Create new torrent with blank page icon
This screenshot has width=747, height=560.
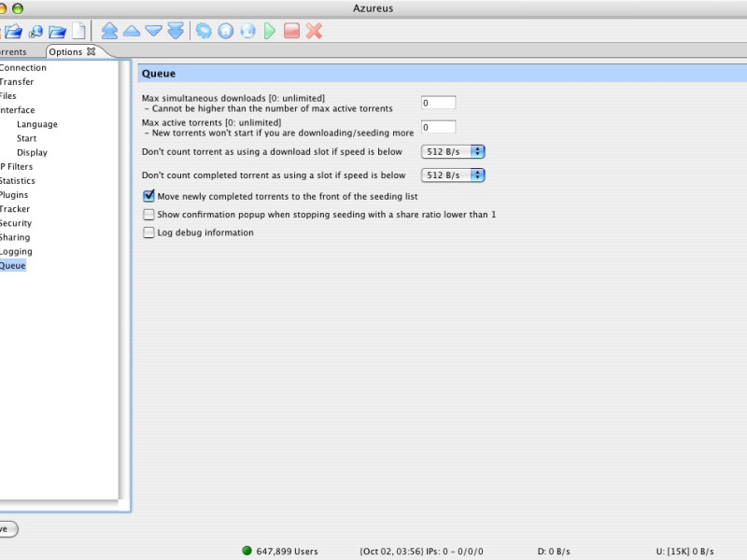click(79, 31)
